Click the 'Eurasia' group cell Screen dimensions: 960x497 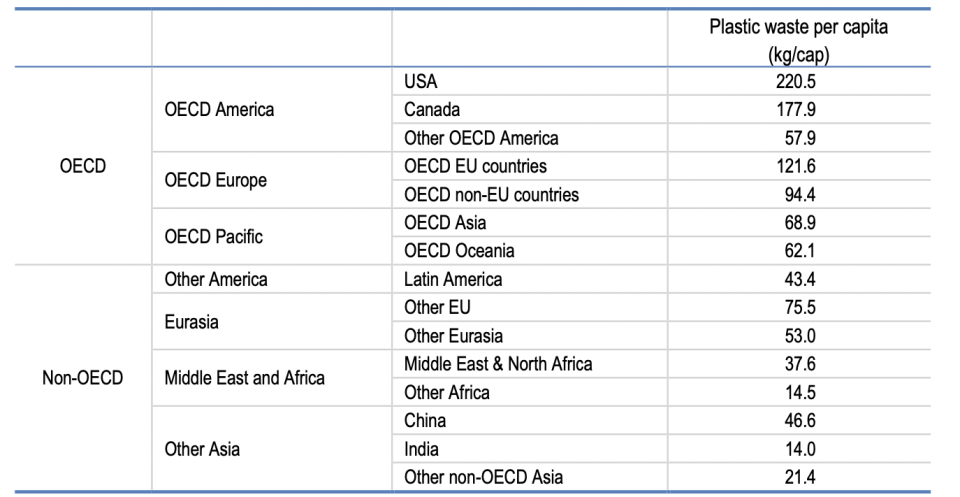pyautogui.click(x=191, y=322)
